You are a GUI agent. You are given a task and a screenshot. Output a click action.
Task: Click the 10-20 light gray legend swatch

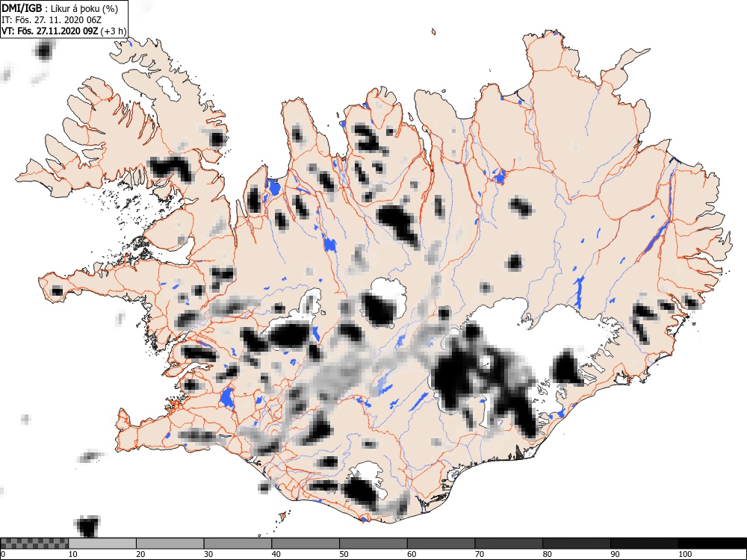click(102, 544)
